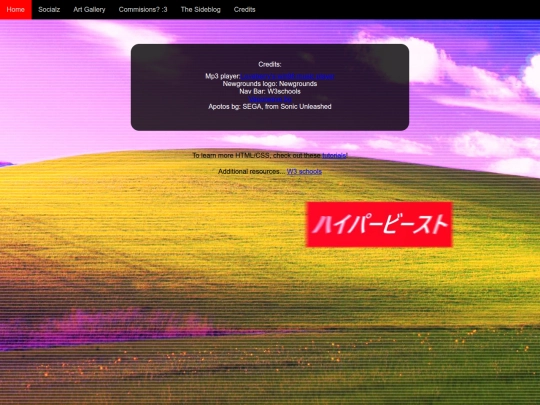Viewport: 540px width, 405px height.
Task: Select the 'Credits:' heading text
Action: 270,64
